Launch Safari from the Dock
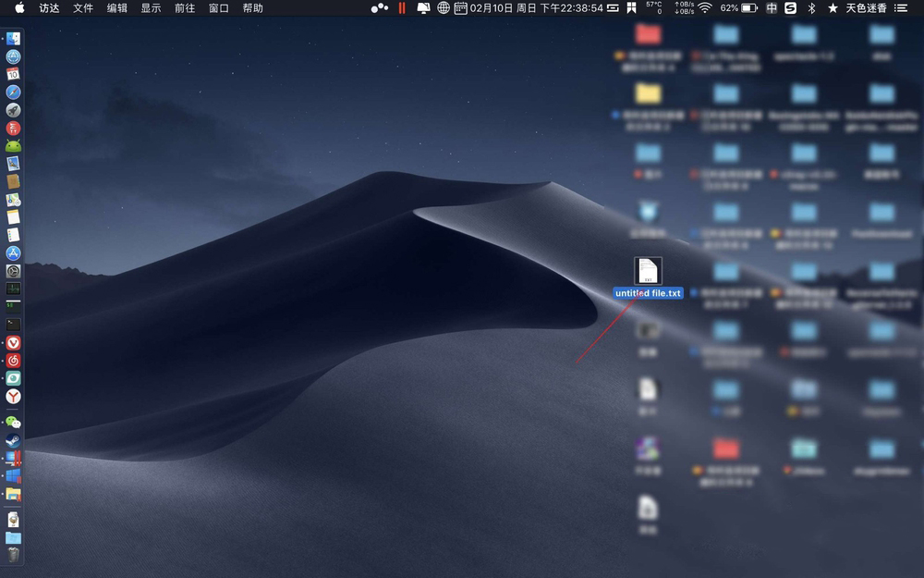This screenshot has height=578, width=924. pos(13,92)
